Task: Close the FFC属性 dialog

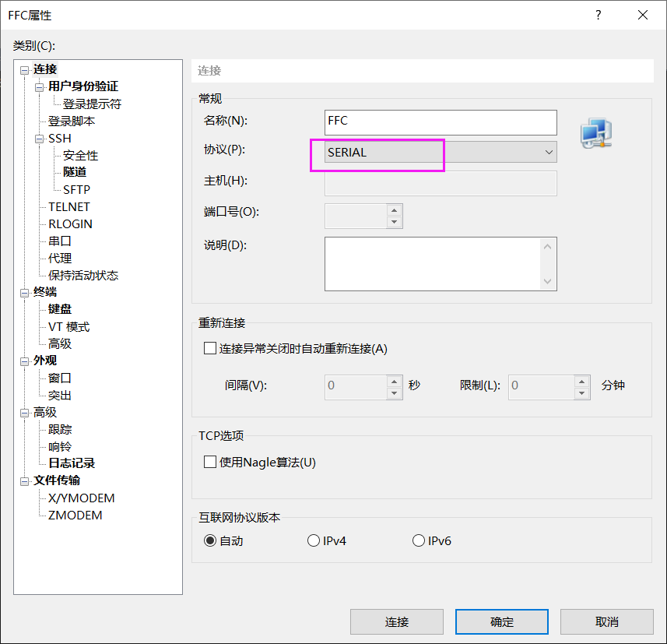Action: tap(643, 15)
